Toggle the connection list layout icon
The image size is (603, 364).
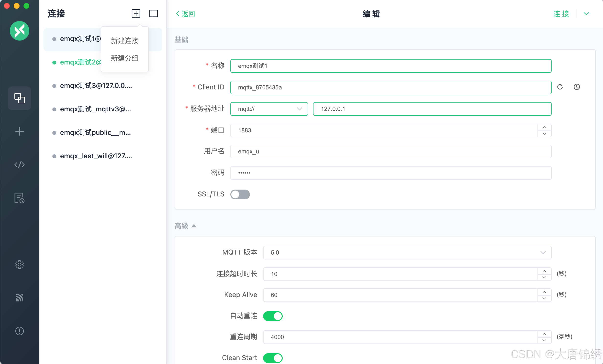(x=154, y=13)
